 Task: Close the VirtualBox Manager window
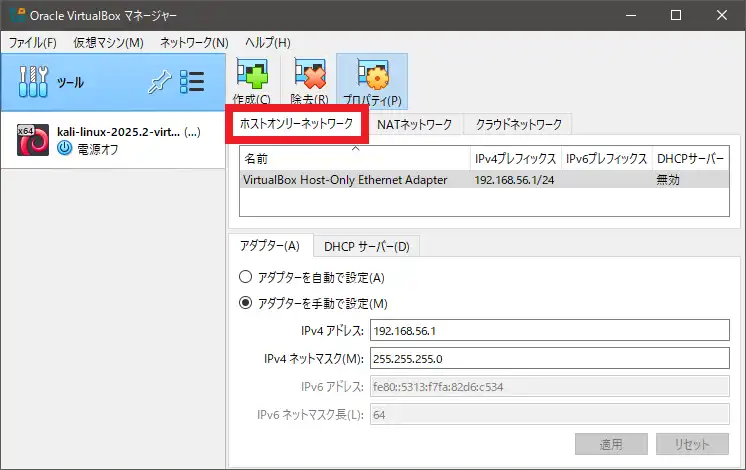[722, 15]
